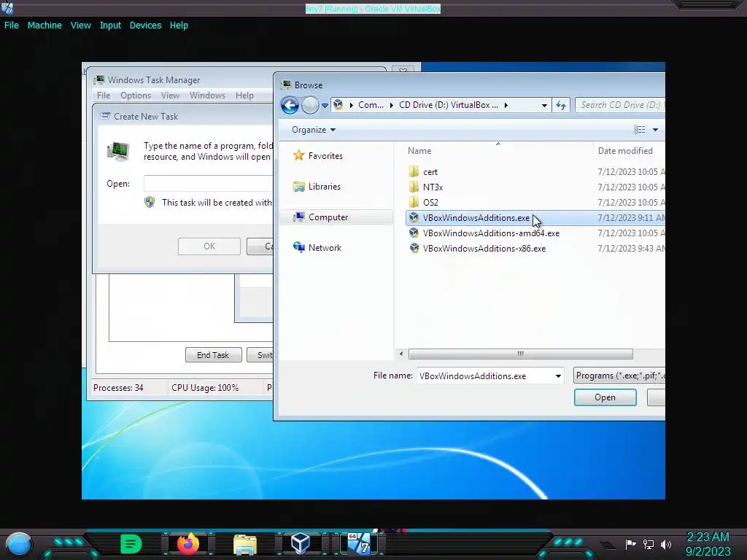Open VirtualBox Machine menu
Screen dimensions: 747x560
pos(44,26)
